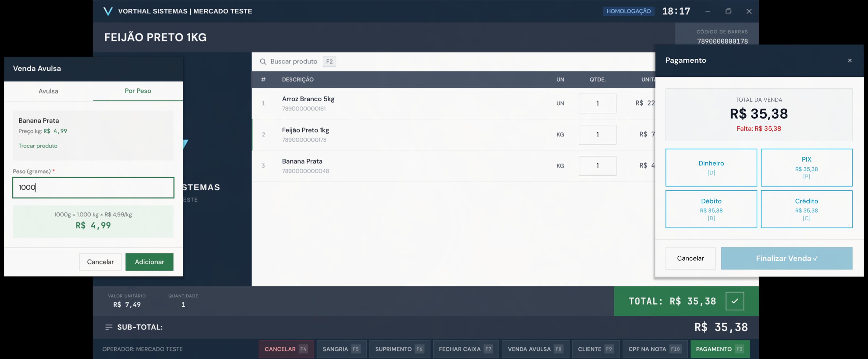Click the VALOR UNITÁRIO R$ 7,49 value
This screenshot has height=359, width=868.
tap(127, 305)
